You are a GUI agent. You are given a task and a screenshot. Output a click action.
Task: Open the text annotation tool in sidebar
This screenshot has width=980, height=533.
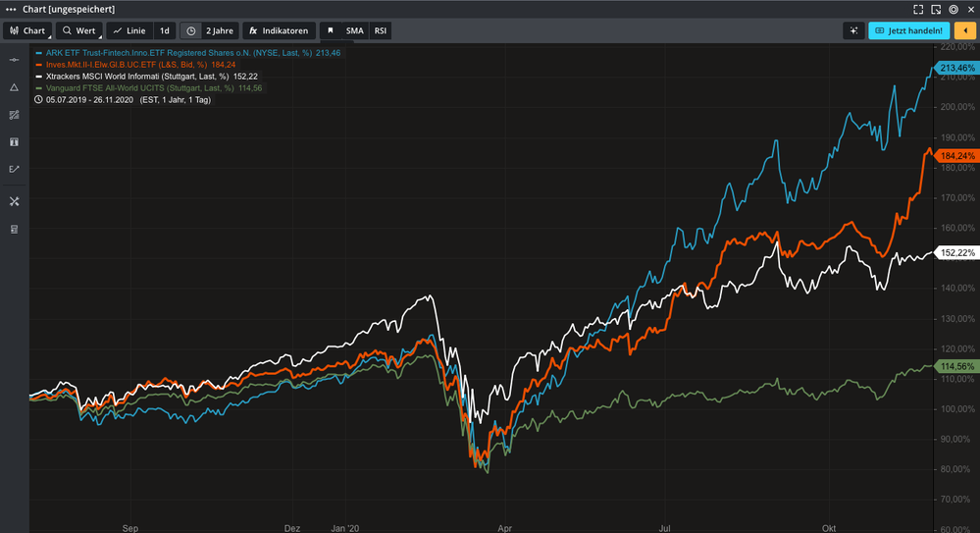click(x=14, y=141)
